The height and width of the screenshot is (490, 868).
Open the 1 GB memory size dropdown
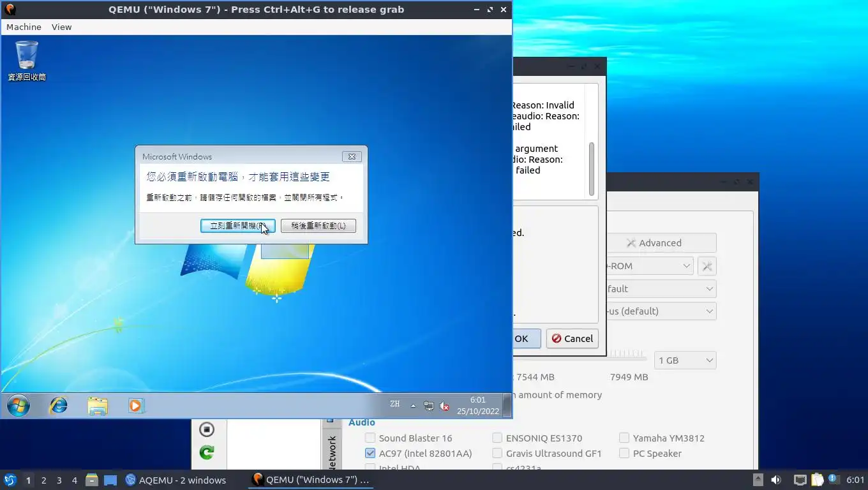coord(685,360)
